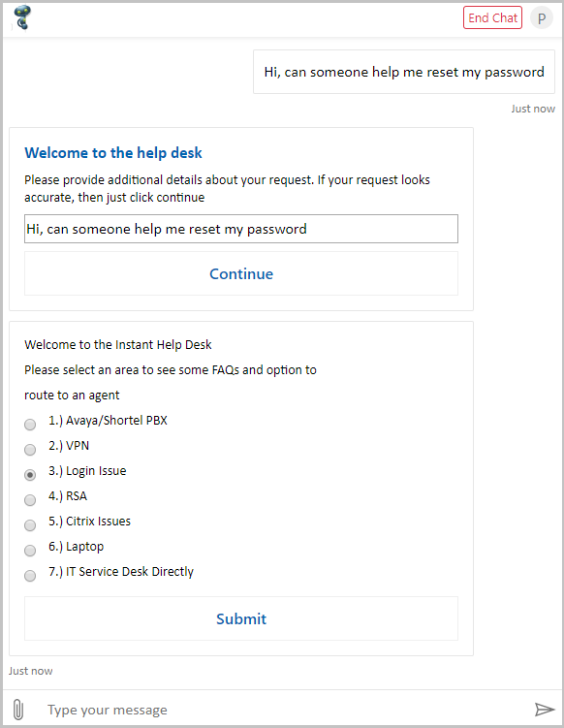564x728 pixels.
Task: Click the send message arrow icon
Action: coord(544,710)
